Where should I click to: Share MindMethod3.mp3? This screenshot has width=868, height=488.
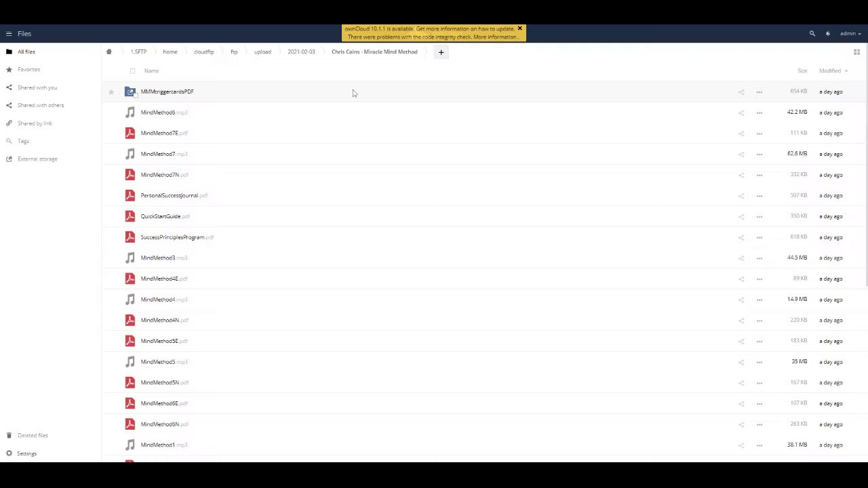pyautogui.click(x=741, y=258)
